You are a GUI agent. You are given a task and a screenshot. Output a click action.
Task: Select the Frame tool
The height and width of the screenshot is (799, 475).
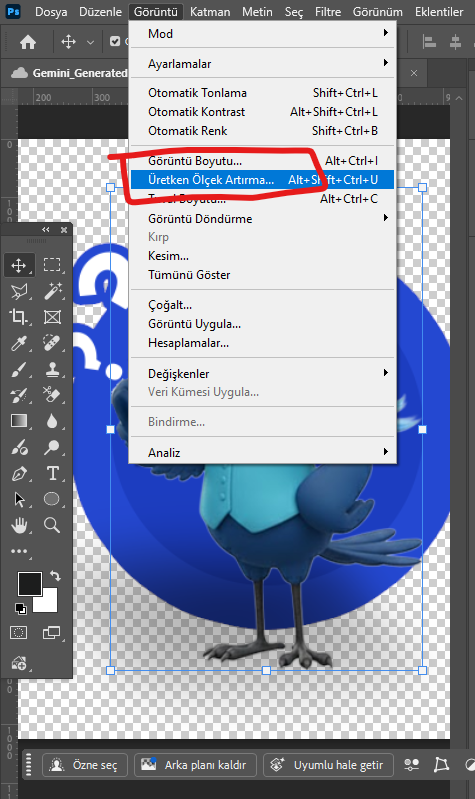click(52, 317)
